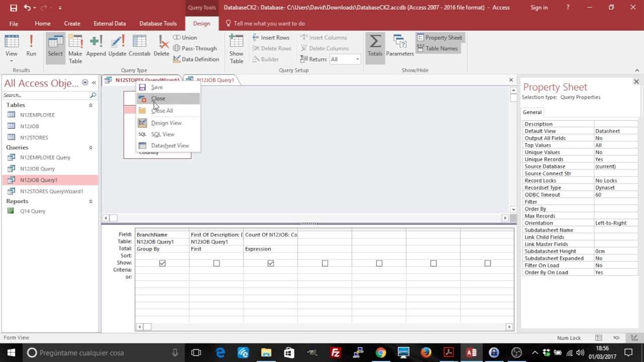Click the Default View property value Datasheet
Viewport: 644px width, 362px height.
pyautogui.click(x=616, y=131)
